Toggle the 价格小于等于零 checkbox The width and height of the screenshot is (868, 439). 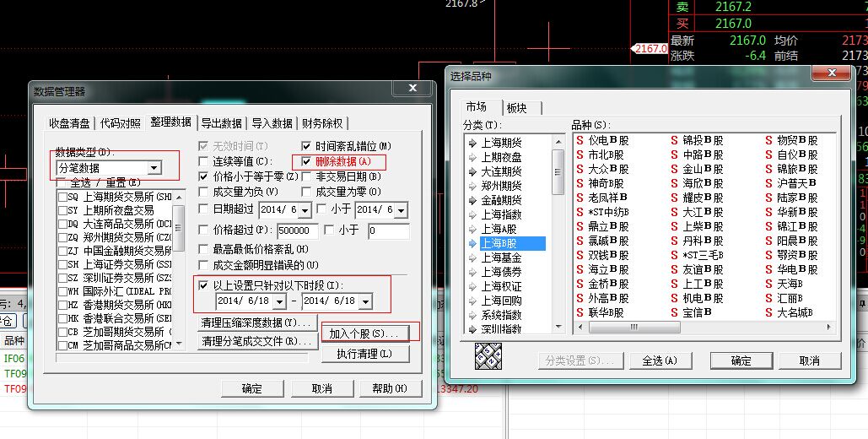203,176
